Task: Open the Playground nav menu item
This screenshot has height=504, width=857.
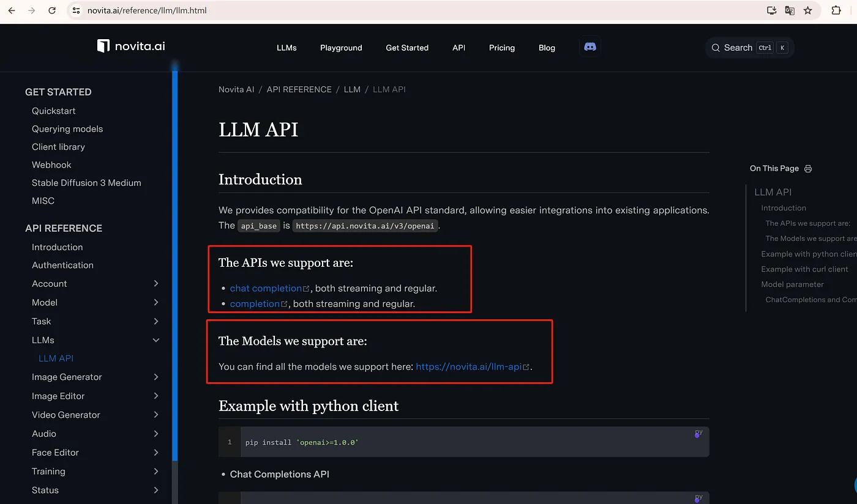Action: [x=341, y=48]
